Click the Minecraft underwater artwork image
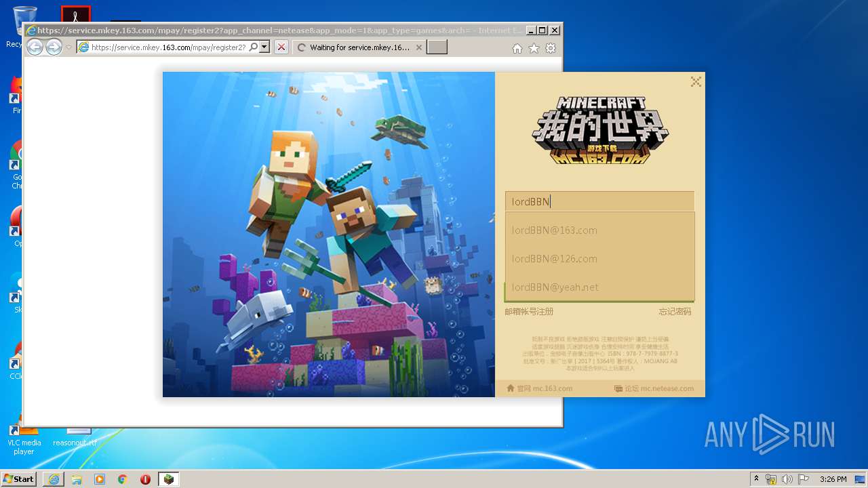 coord(329,235)
